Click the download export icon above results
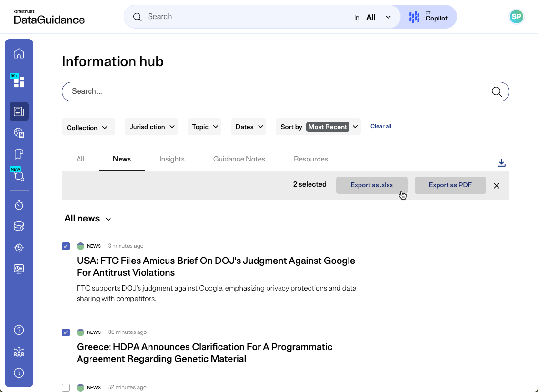 (x=501, y=162)
